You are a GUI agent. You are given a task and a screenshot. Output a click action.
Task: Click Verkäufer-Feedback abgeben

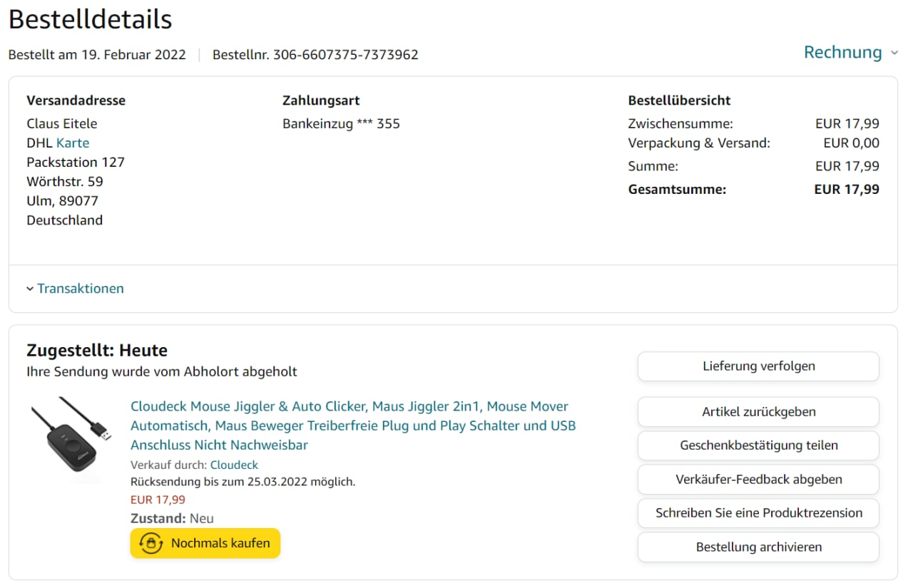point(758,479)
